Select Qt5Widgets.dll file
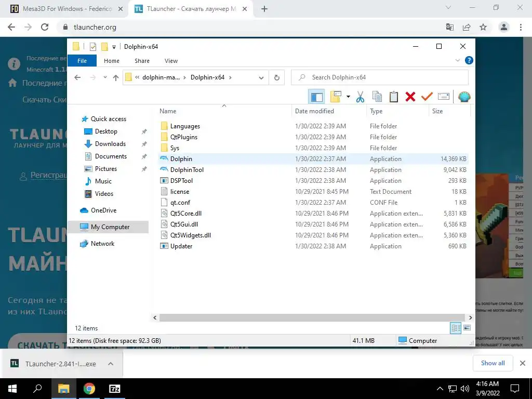The image size is (532, 399). [313, 235]
